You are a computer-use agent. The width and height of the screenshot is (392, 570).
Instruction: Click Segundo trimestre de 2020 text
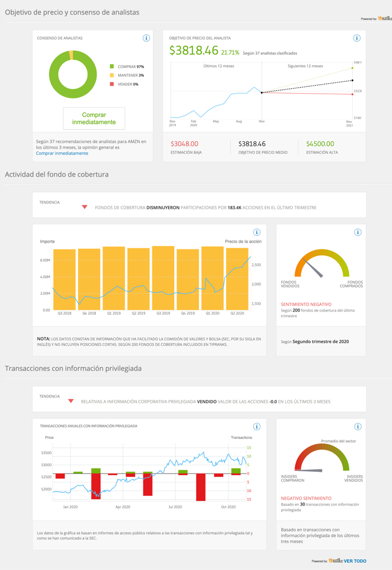point(320,342)
